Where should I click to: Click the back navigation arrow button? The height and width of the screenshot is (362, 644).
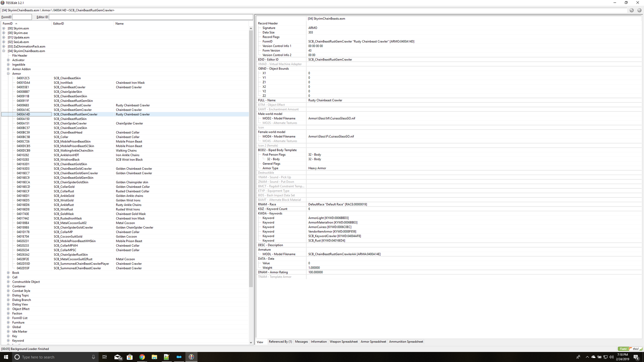click(x=632, y=10)
